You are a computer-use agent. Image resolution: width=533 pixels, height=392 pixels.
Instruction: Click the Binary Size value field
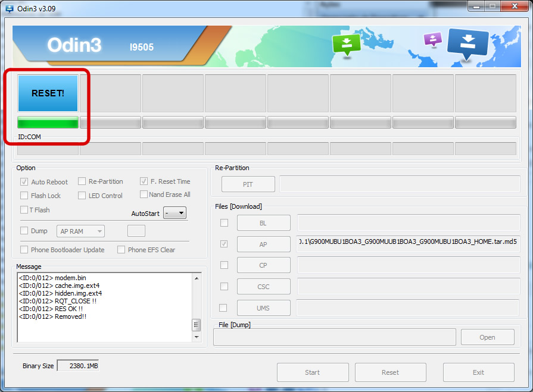(x=78, y=365)
